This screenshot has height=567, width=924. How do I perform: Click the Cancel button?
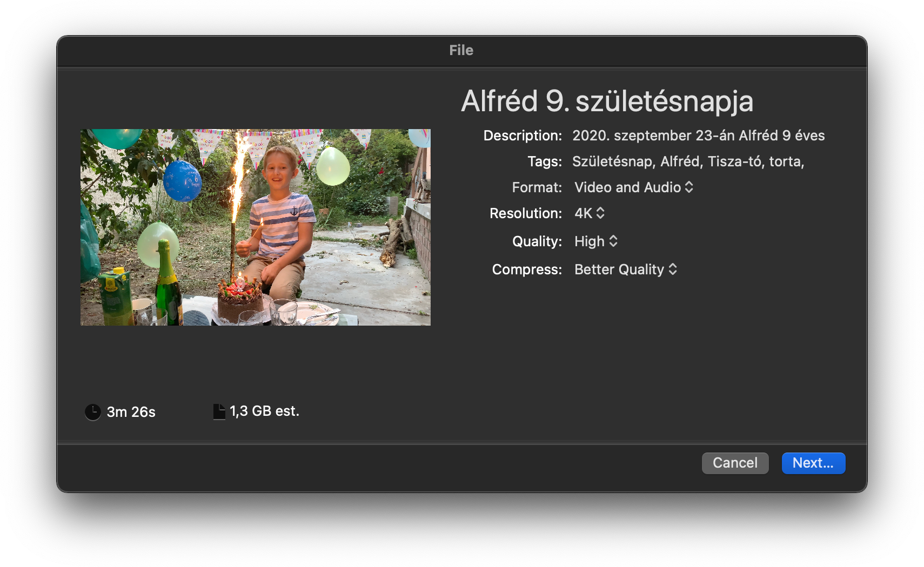[735, 463]
